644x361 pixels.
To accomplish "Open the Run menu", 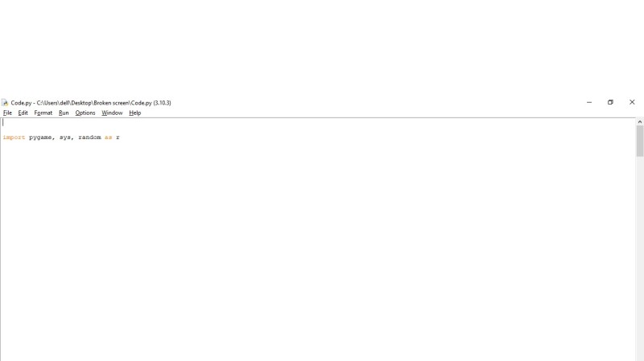I will [x=64, y=113].
